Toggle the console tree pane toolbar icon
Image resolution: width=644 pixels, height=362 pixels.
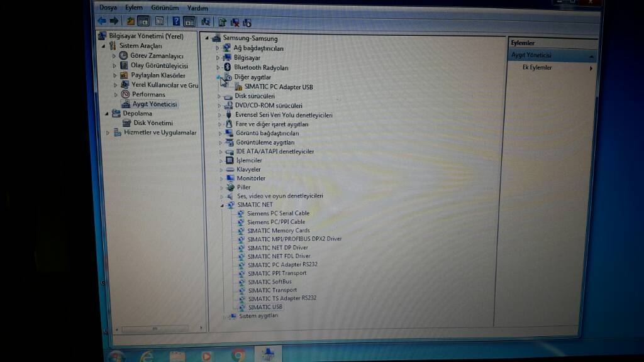pos(143,21)
